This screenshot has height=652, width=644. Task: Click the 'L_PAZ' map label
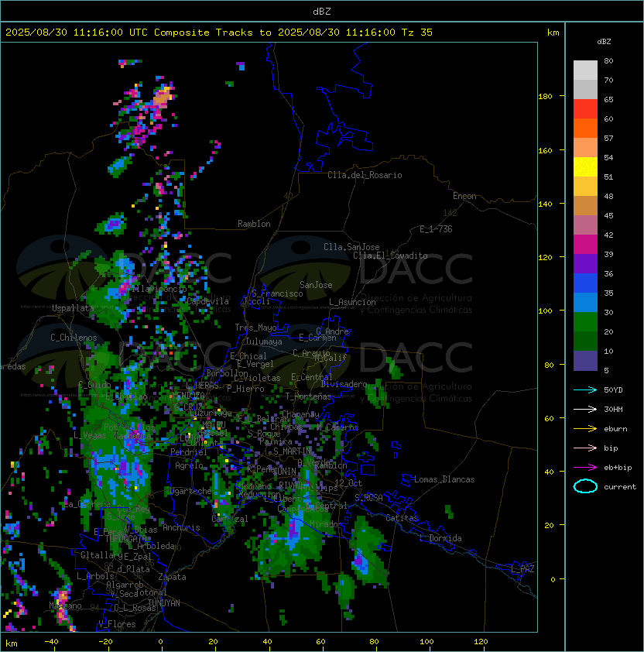tap(522, 569)
